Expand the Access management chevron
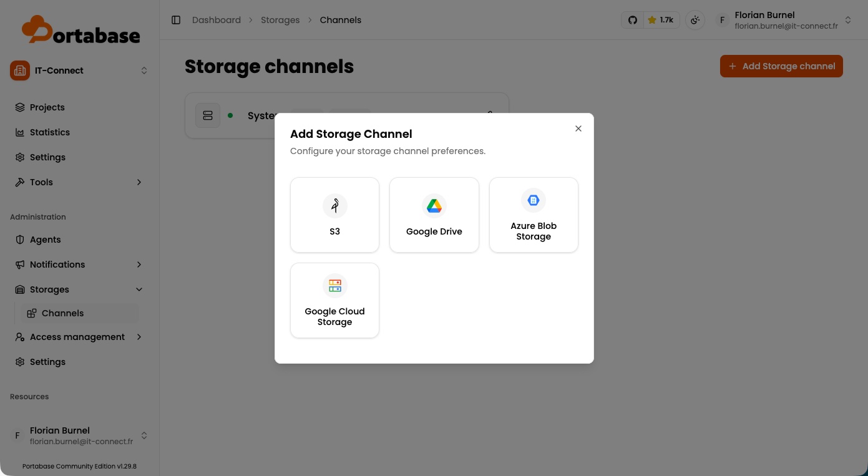The width and height of the screenshot is (868, 476). click(x=139, y=337)
